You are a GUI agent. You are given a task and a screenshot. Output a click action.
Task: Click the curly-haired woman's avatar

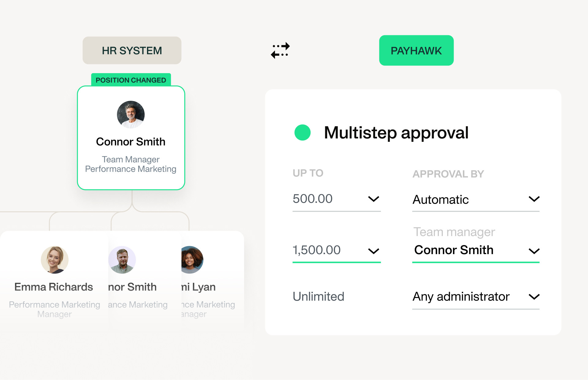[192, 260]
